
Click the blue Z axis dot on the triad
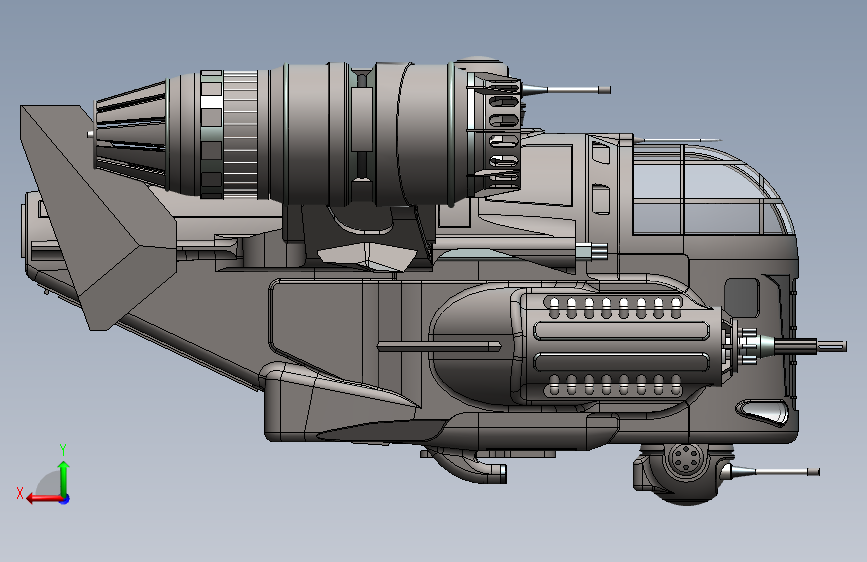[65, 499]
